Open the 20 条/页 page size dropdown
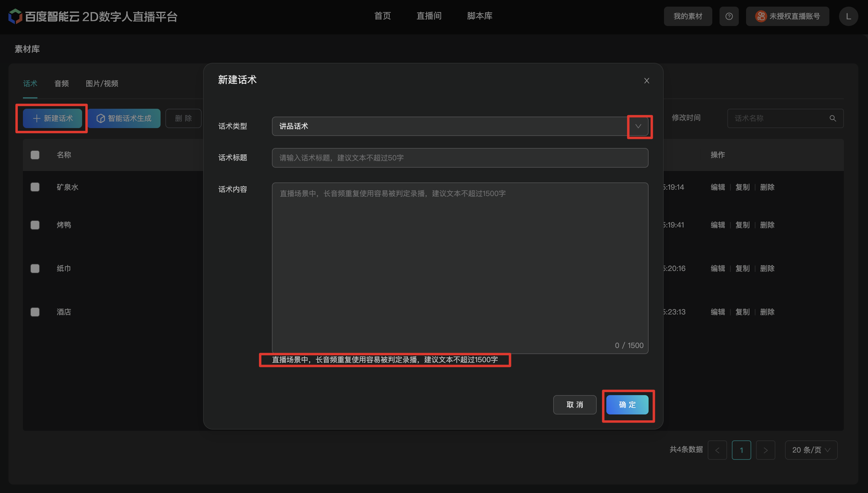 [x=811, y=450]
